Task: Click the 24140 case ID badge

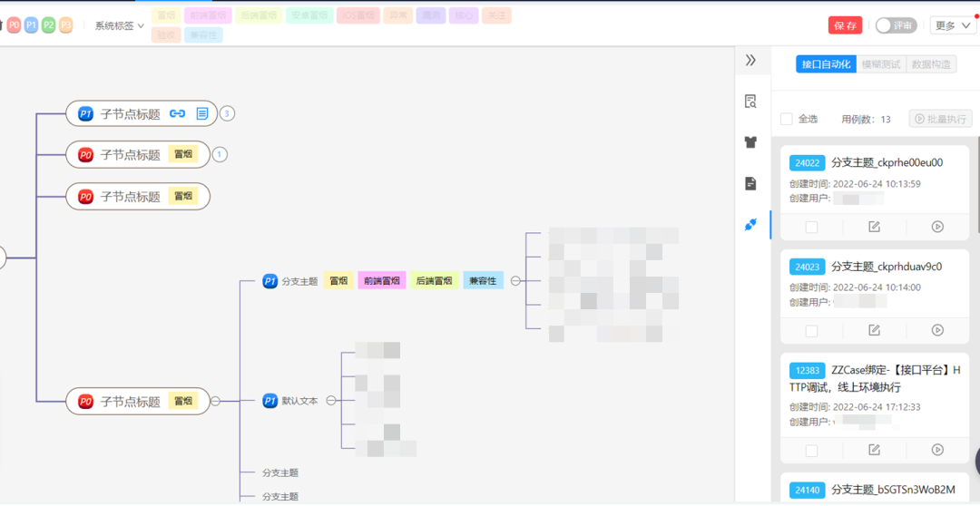Action: pyautogui.click(x=808, y=491)
